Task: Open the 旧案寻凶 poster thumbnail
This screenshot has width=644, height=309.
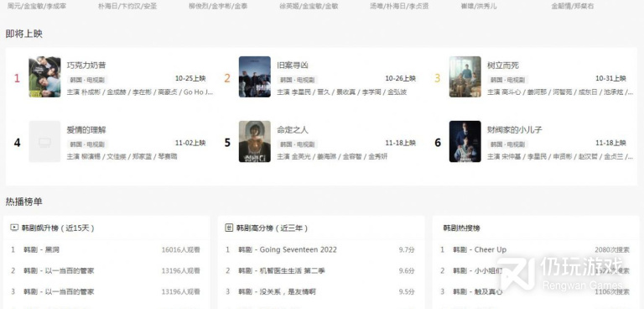Action: pos(255,77)
